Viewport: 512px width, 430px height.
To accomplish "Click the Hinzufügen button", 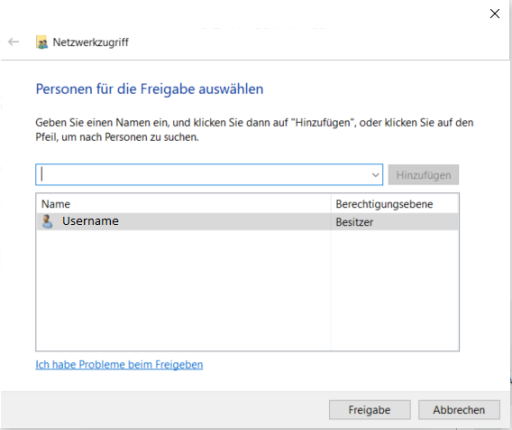I will [x=423, y=175].
